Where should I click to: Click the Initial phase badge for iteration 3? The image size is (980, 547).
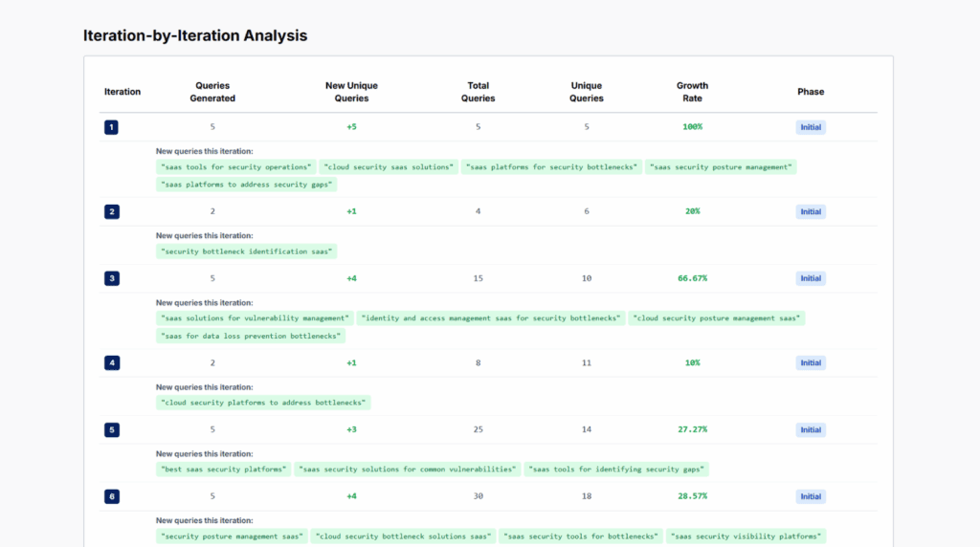point(810,278)
